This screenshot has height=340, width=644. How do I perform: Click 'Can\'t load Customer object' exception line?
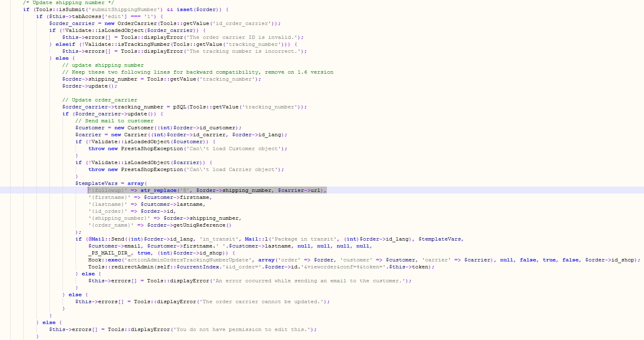[188, 149]
